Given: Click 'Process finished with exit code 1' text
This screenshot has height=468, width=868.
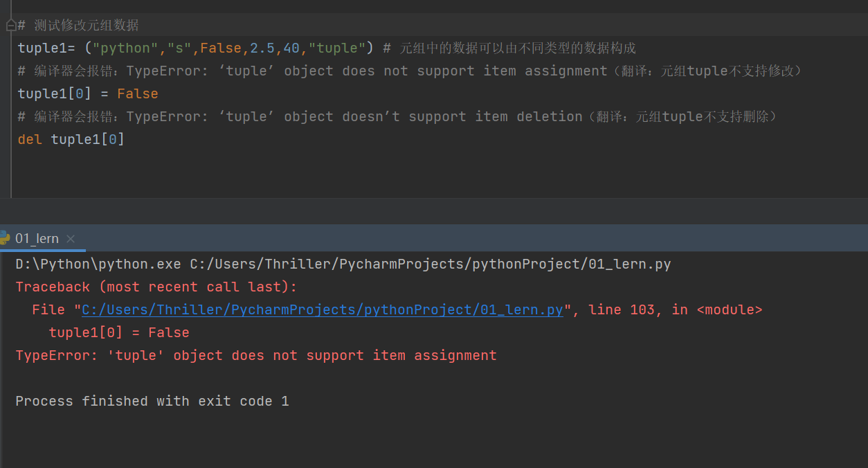Looking at the screenshot, I should pyautogui.click(x=152, y=401).
